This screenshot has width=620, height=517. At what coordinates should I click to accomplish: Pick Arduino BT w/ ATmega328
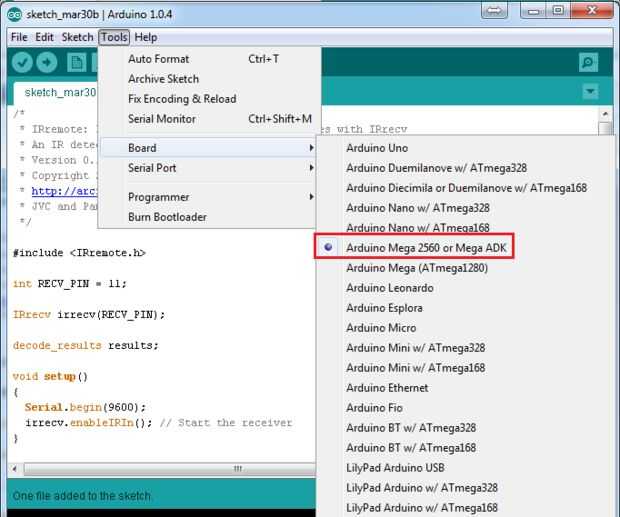pos(466,428)
